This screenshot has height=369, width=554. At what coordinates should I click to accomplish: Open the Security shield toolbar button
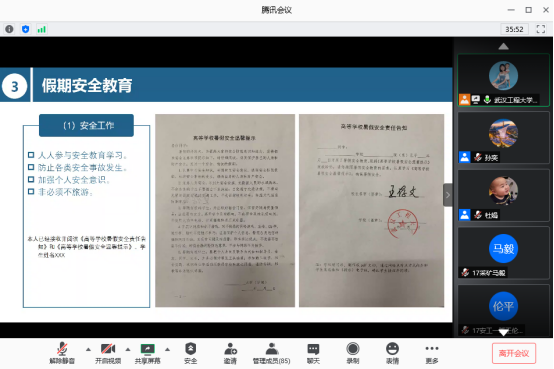(190, 353)
